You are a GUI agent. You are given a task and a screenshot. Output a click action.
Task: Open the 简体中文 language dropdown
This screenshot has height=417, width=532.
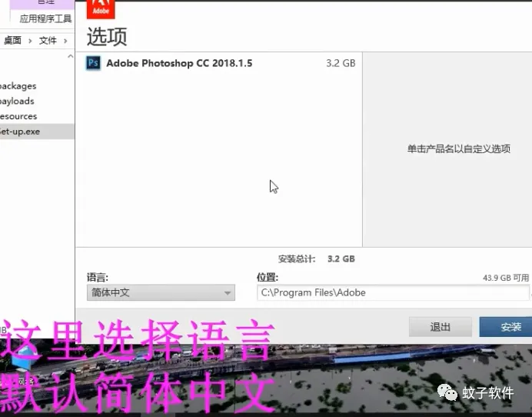161,292
